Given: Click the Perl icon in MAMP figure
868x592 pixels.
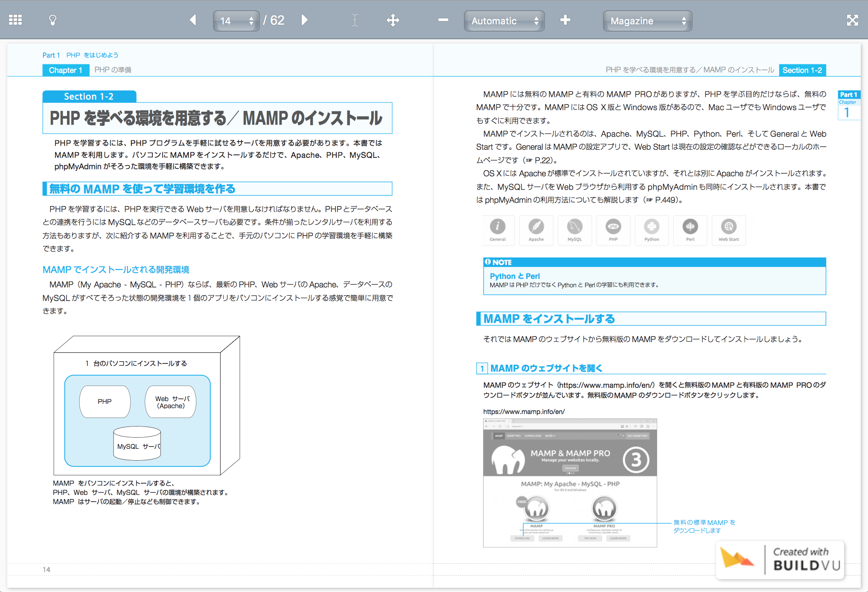Looking at the screenshot, I should pos(690,230).
